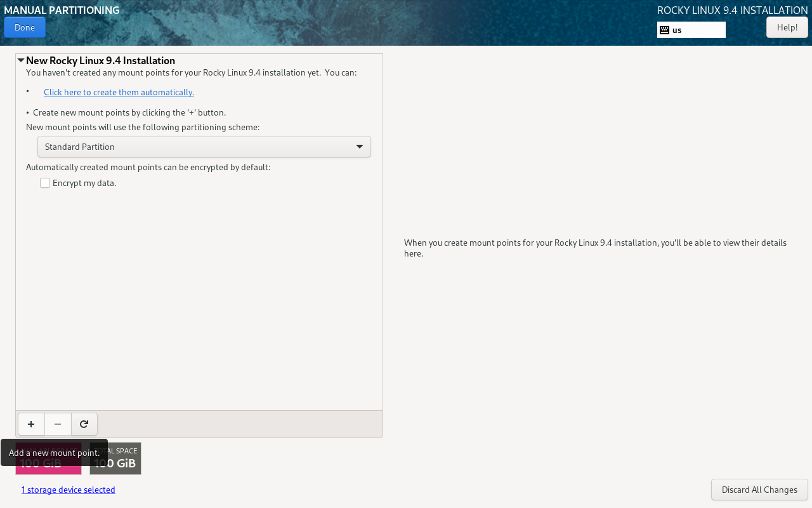Click the 'MANUAL PARTITIONING' heading
The width and height of the screenshot is (812, 508).
tap(62, 10)
